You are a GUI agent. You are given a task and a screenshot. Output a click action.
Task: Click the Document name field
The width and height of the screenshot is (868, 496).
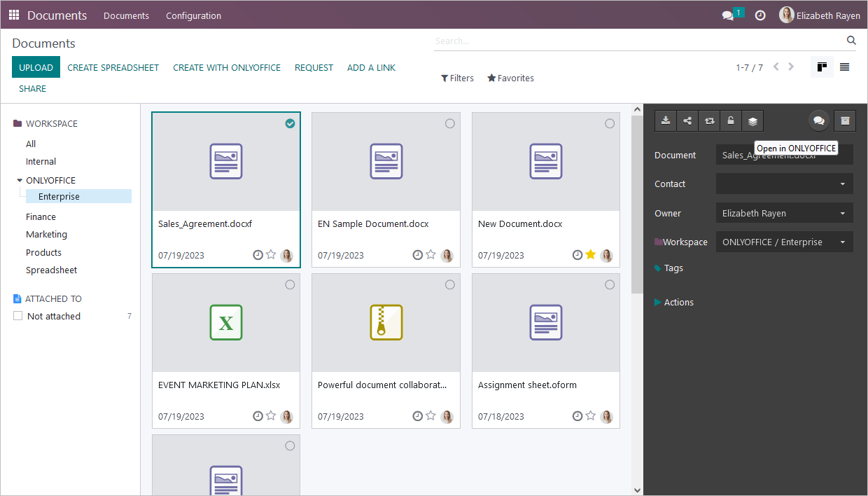(x=784, y=155)
